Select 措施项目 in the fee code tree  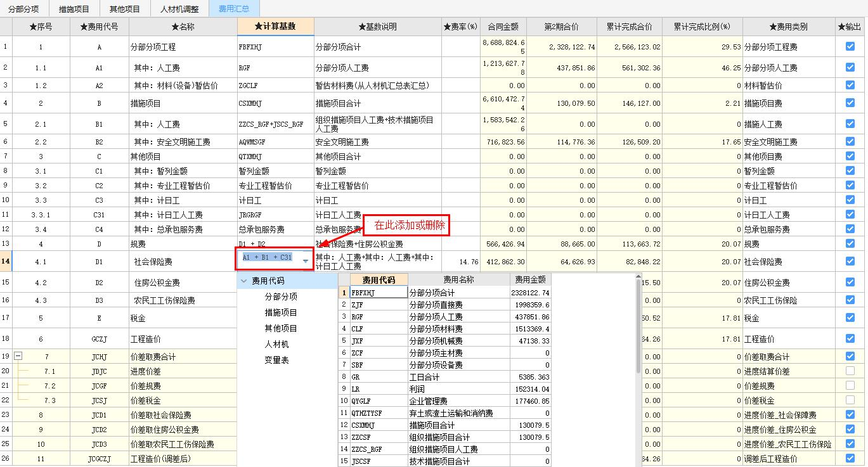pyautogui.click(x=281, y=312)
